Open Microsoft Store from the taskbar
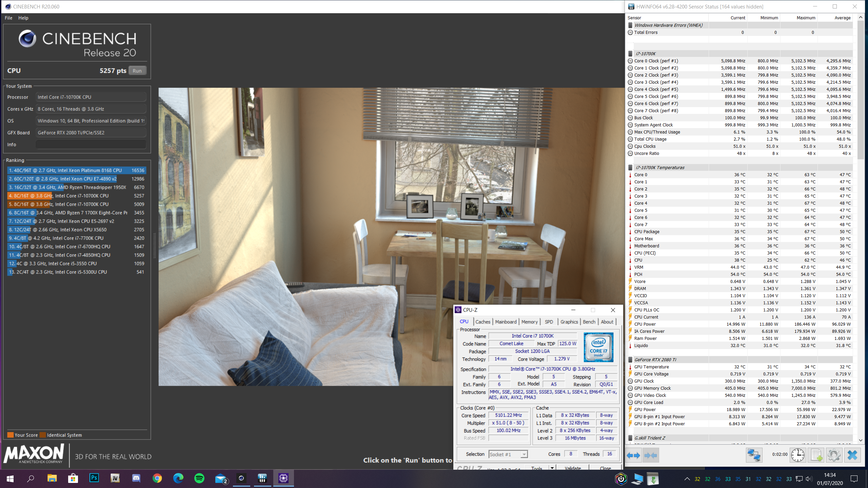This screenshot has height=488, width=868. (73, 478)
